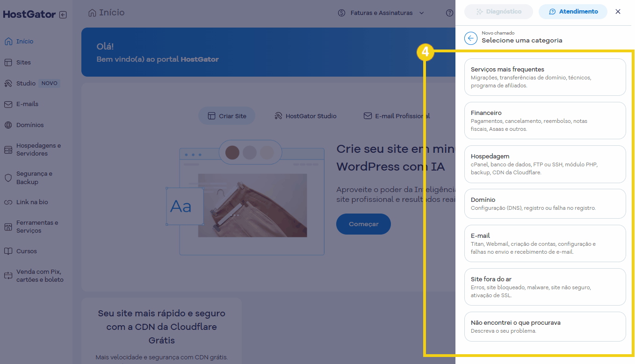The width and height of the screenshot is (635, 364).
Task: Open Hospedagens e Servidores menu item
Action: click(35, 150)
